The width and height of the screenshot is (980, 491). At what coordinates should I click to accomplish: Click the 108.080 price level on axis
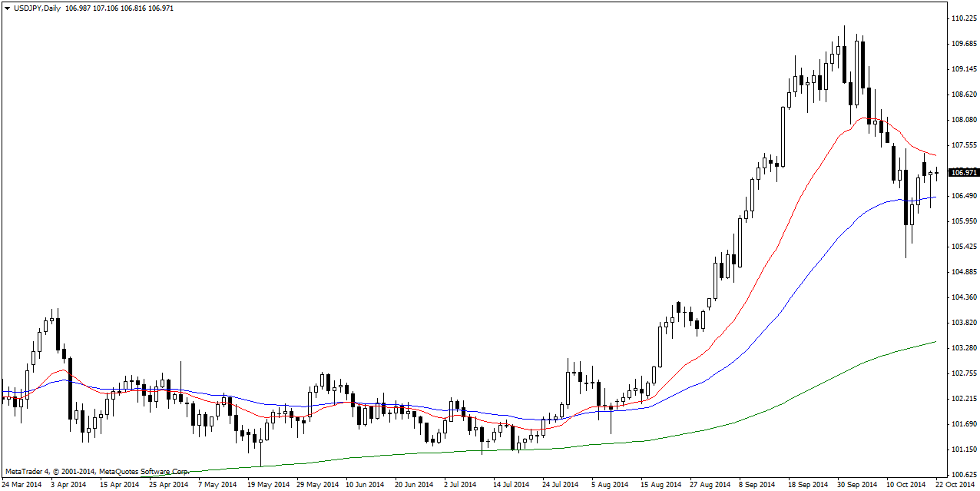click(964, 120)
